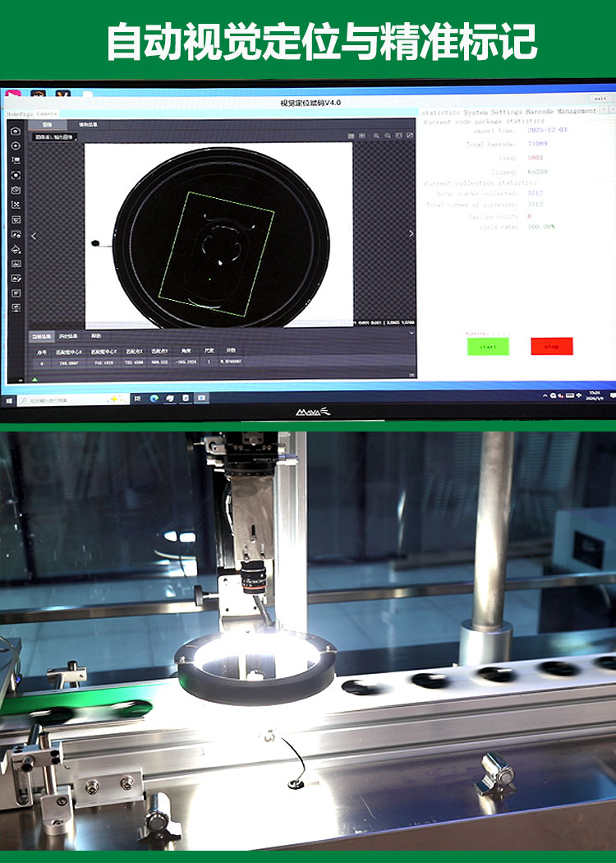The height and width of the screenshot is (863, 616).
Task: Select the image with pencil edit icon
Action: tap(16, 279)
